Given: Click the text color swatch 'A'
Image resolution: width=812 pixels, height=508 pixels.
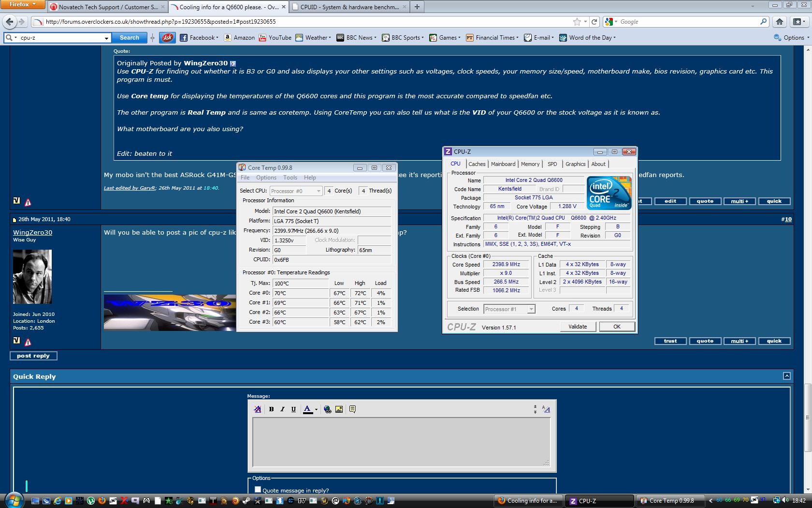Looking at the screenshot, I should pyautogui.click(x=307, y=409).
